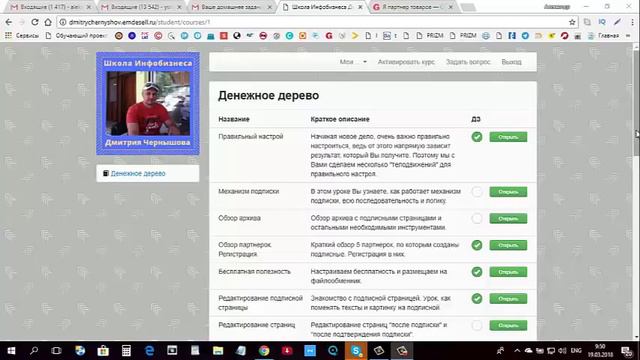The image size is (640, 360).
Task: Click the ENG language indicator
Action: (x=576, y=351)
